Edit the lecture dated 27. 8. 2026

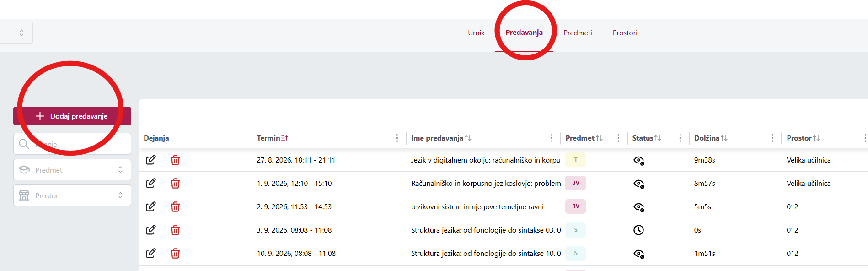click(x=151, y=160)
